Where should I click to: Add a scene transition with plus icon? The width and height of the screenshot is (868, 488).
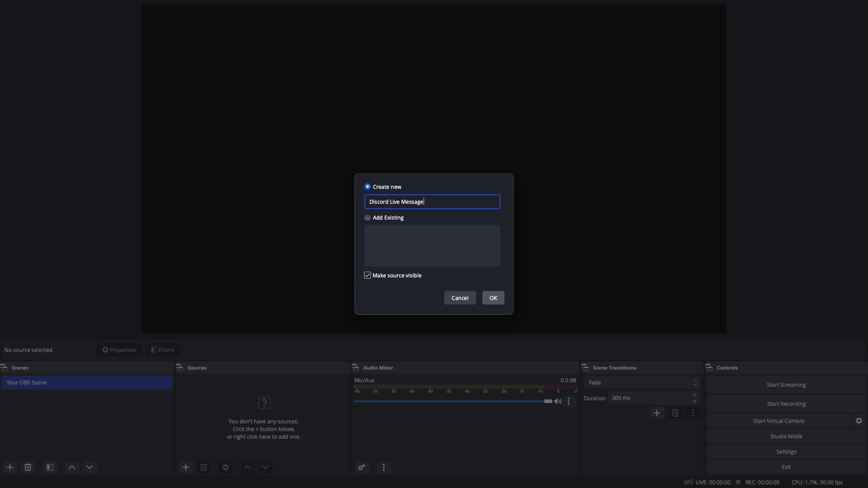657,413
